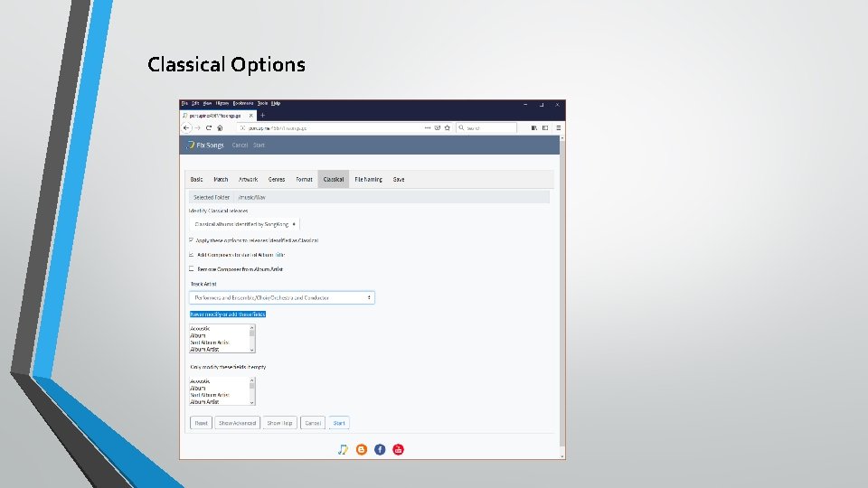Open a new tab with the plus icon
The width and height of the screenshot is (868, 488).
click(263, 116)
